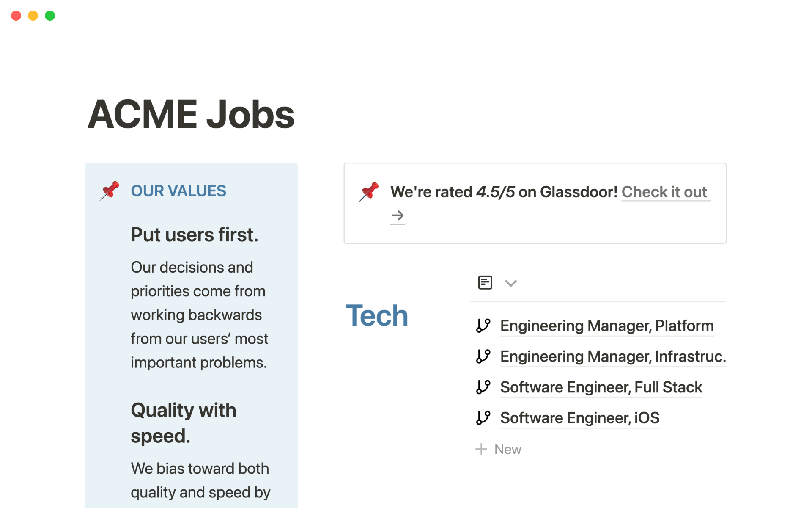The width and height of the screenshot is (812, 508).
Task: Click the pushpin icon in Glassdoor callout
Action: coord(368,192)
